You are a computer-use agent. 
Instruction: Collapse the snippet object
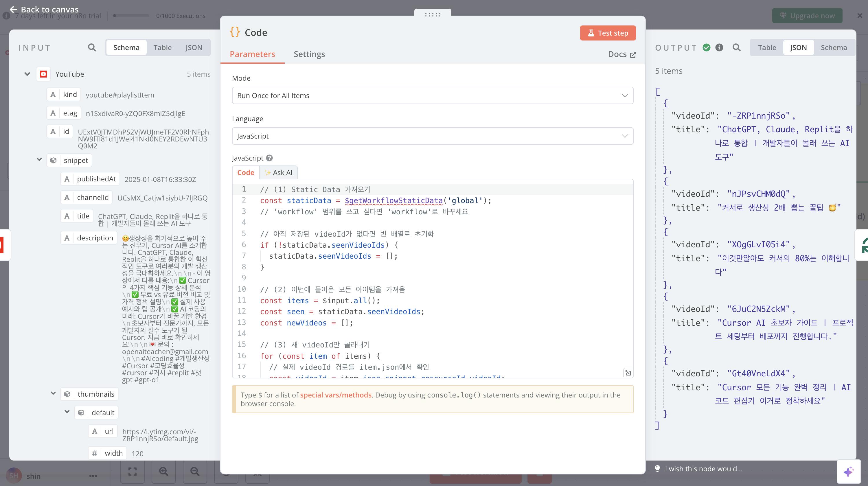(x=39, y=160)
